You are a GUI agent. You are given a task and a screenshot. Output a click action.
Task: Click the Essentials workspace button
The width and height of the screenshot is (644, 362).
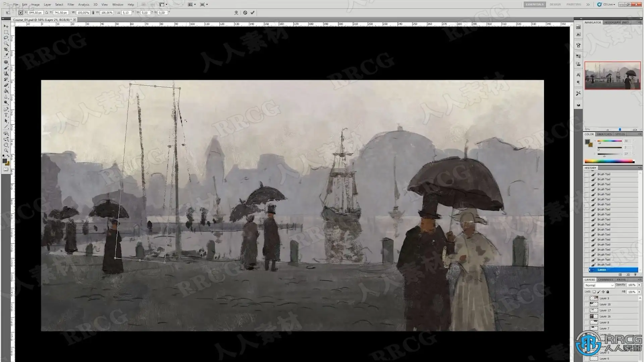coord(535,4)
